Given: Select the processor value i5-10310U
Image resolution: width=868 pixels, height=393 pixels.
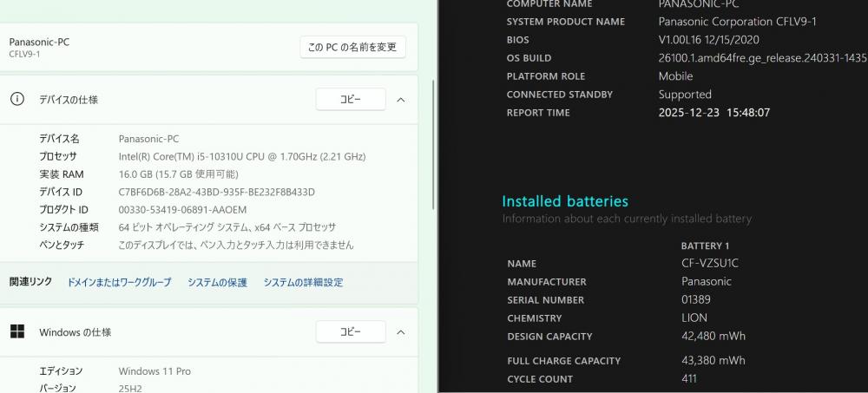Looking at the screenshot, I should 242,157.
